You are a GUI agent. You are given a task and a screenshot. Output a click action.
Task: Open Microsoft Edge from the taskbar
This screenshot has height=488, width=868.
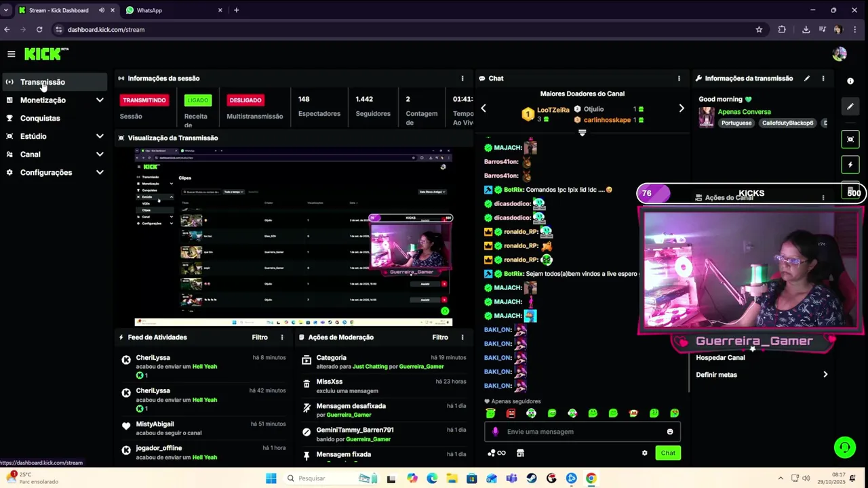[x=432, y=479]
